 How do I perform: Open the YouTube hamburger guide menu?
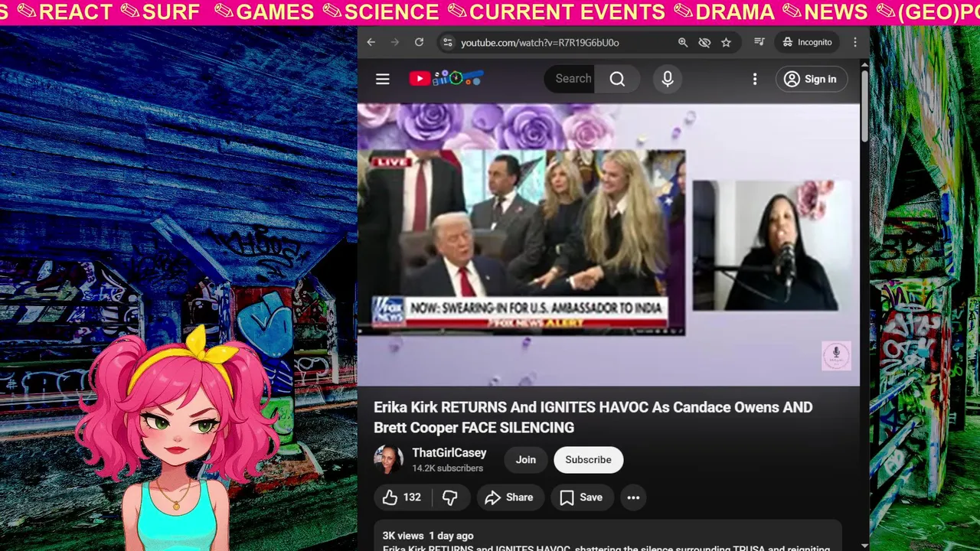point(383,79)
